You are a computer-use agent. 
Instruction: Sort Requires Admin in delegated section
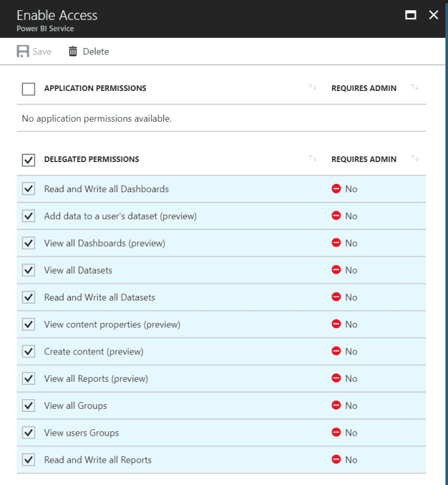pos(415,159)
